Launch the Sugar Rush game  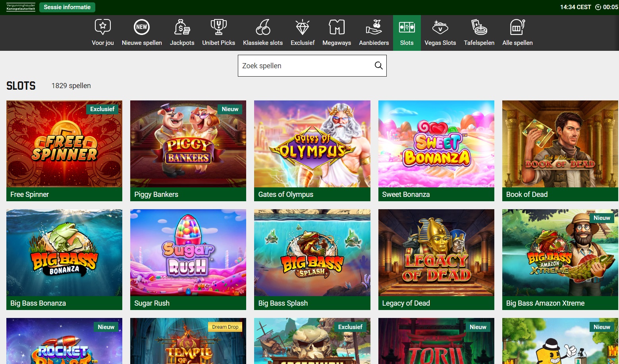tap(188, 252)
